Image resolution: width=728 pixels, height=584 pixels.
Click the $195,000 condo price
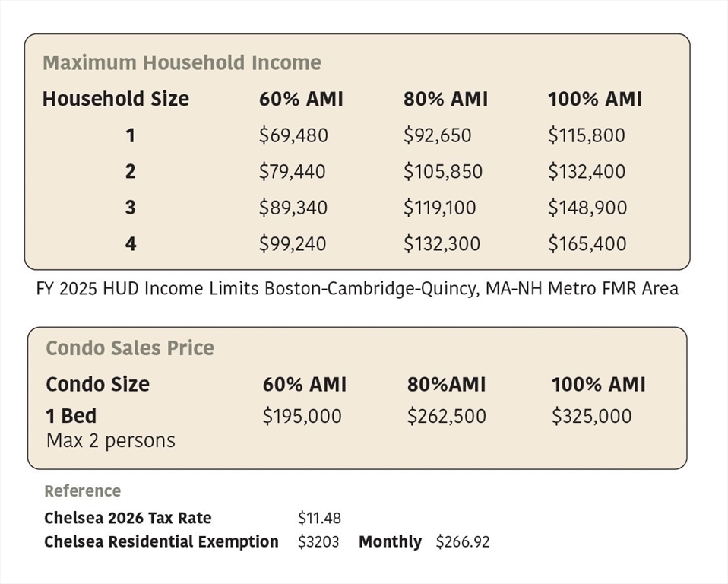[x=302, y=417]
